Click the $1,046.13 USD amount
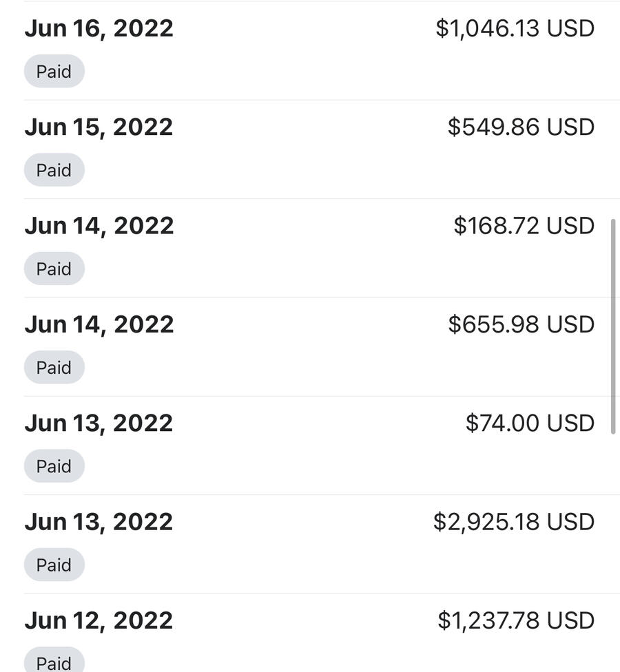The image size is (620, 672). pos(515,29)
